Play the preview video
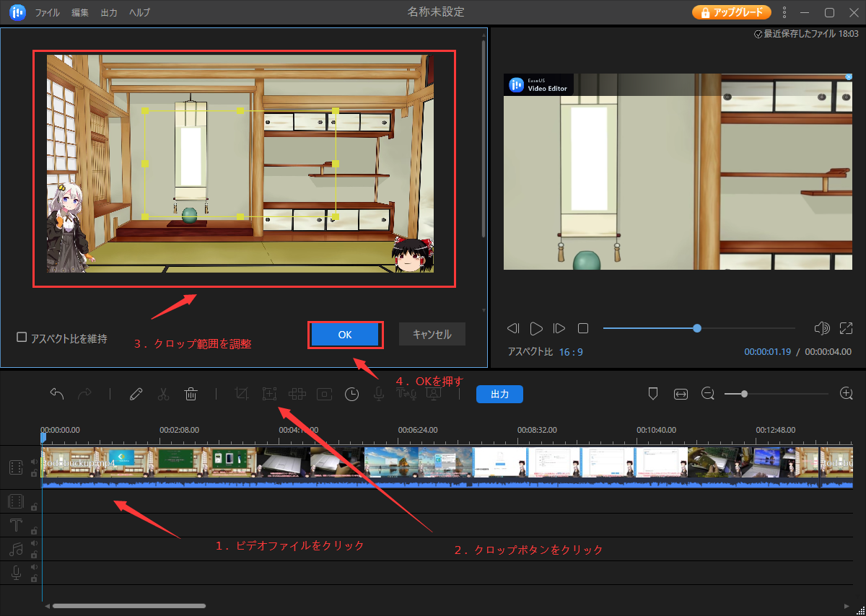Image resolution: width=866 pixels, height=616 pixels. pyautogui.click(x=536, y=329)
